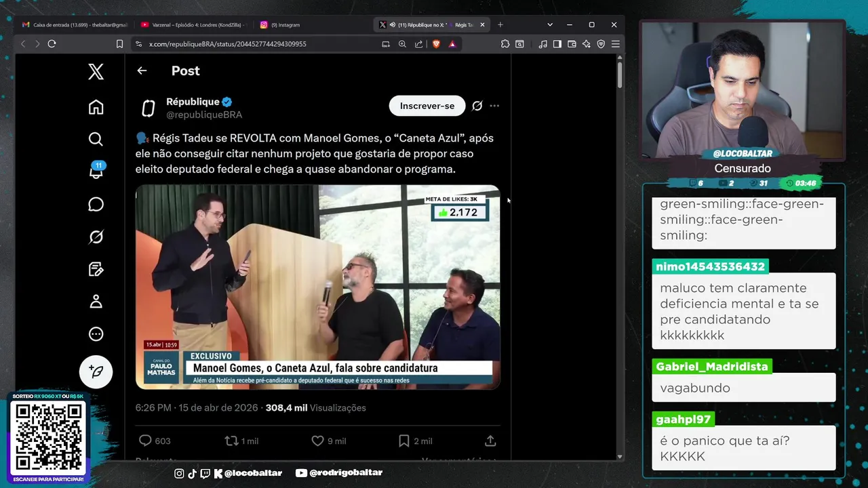Reload the page
The width and height of the screenshot is (868, 488).
(52, 44)
